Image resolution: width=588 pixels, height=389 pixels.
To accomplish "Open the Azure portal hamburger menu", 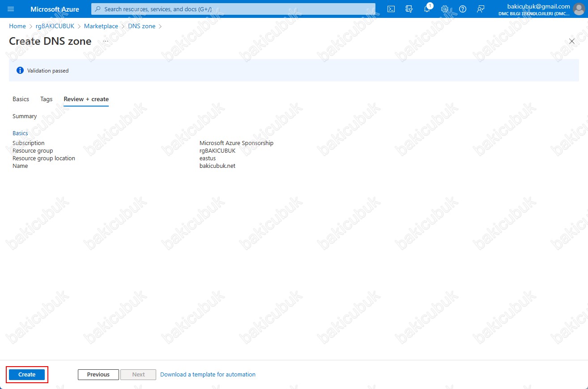I will click(x=11, y=9).
